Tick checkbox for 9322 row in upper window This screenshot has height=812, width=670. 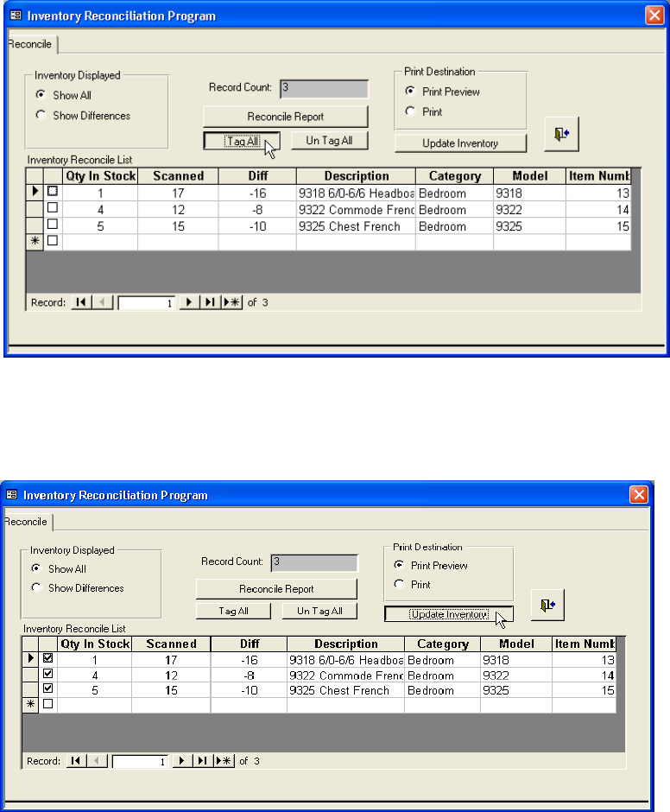(x=53, y=207)
